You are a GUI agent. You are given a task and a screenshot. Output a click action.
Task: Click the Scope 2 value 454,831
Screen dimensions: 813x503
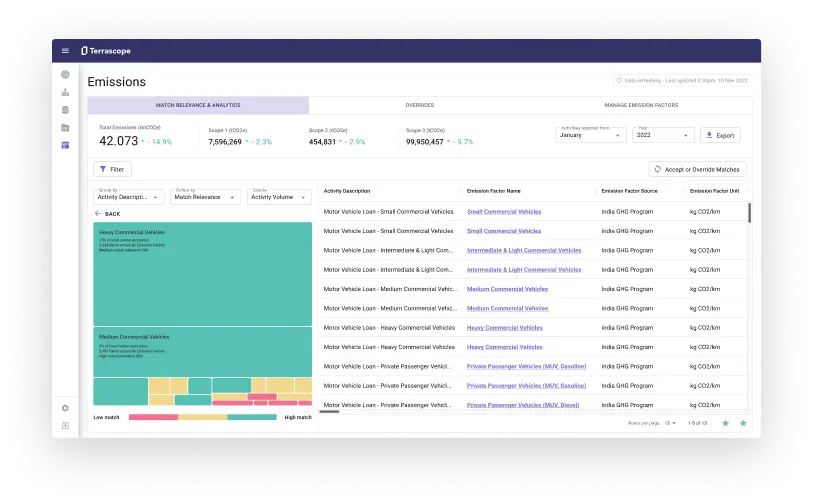pos(323,142)
